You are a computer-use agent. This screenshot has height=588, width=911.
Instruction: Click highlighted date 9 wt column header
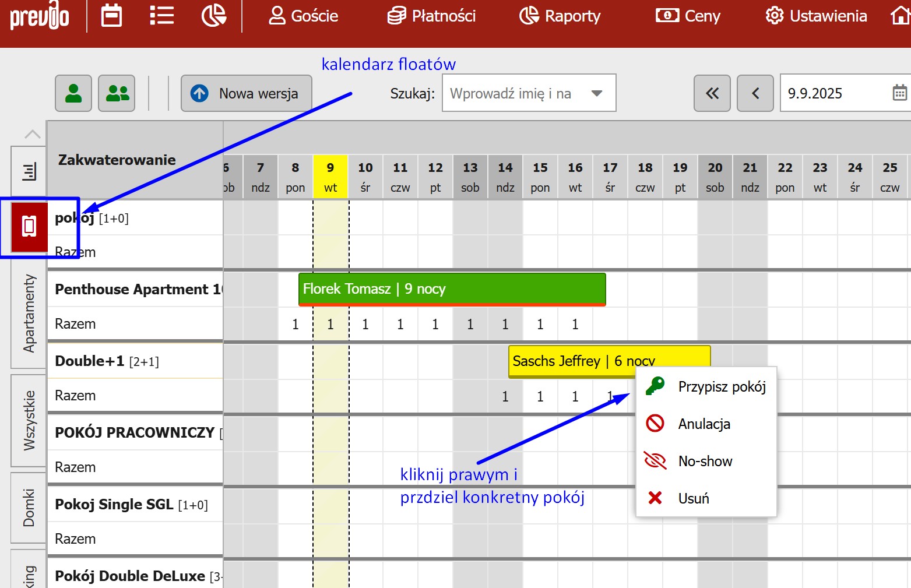pyautogui.click(x=330, y=177)
